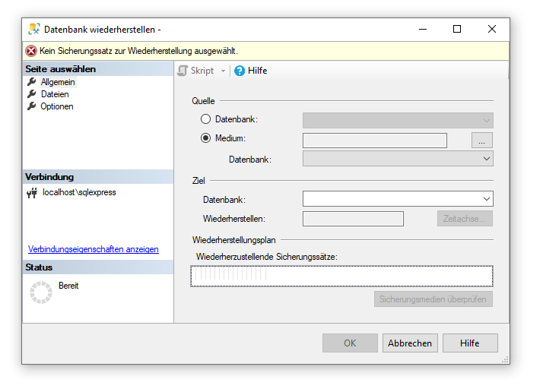543x392 pixels.
Task: Select the Medium source radio button
Action: click(205, 138)
